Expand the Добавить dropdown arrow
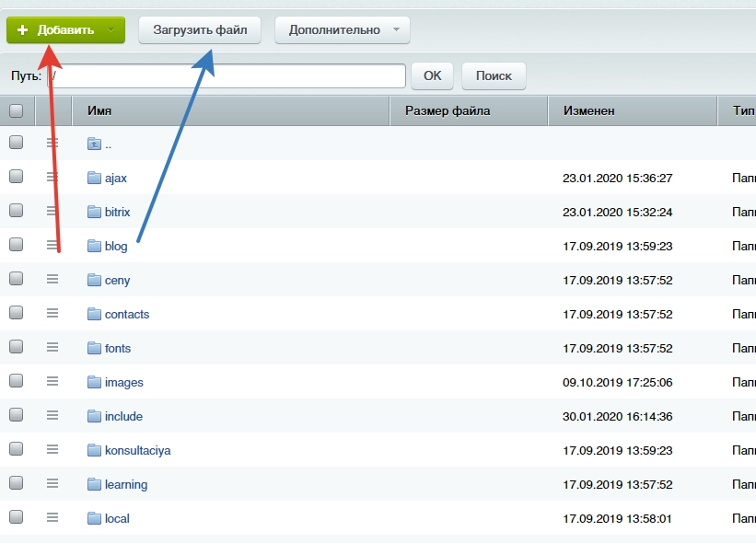This screenshot has height=543, width=756. click(111, 29)
